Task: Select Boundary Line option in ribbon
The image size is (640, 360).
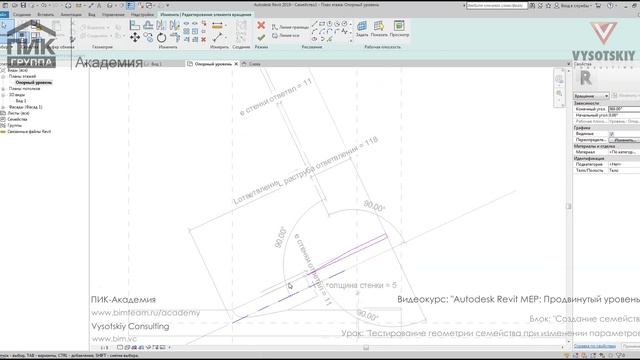Action: tap(290, 27)
